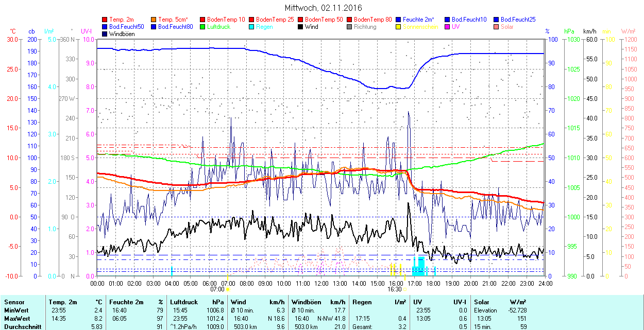Click the cyan Regen legend swatch
The width and height of the screenshot is (644, 330).
[x=252, y=27]
